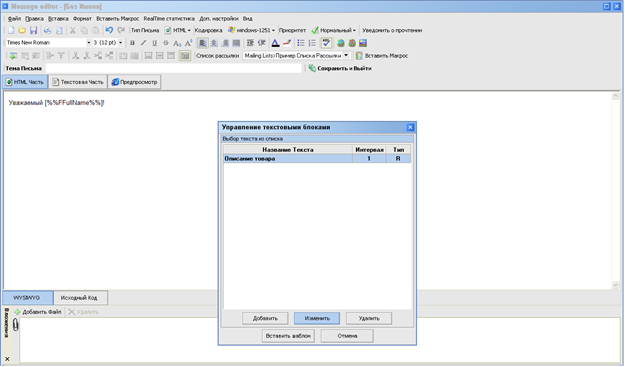Viewport: 625px width, 367px height.
Task: Open a file via folder icon
Action: pyautogui.click(x=22, y=30)
